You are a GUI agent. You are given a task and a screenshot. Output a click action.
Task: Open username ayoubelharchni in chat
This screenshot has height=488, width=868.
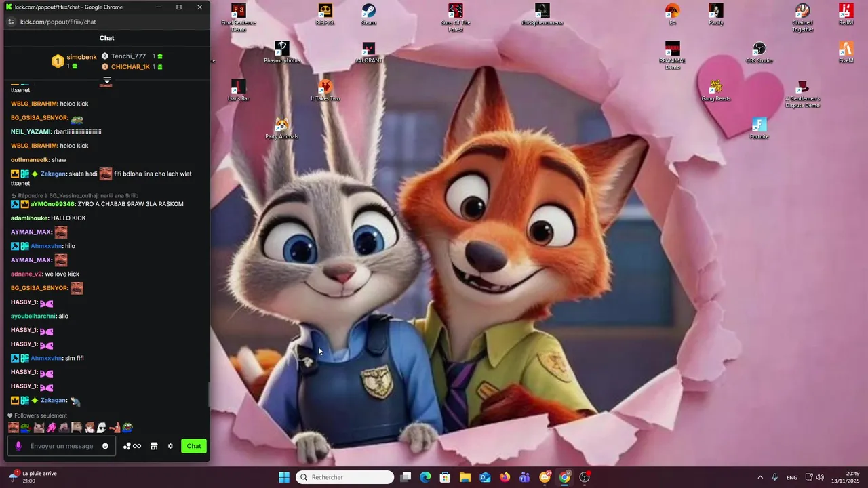tap(33, 316)
